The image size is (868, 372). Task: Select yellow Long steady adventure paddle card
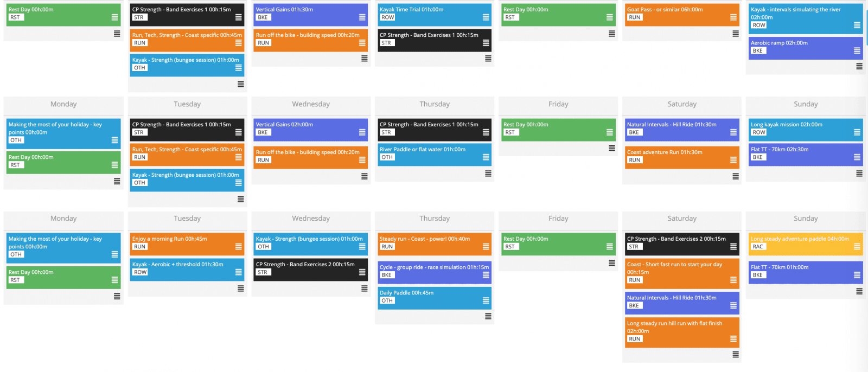tap(806, 244)
